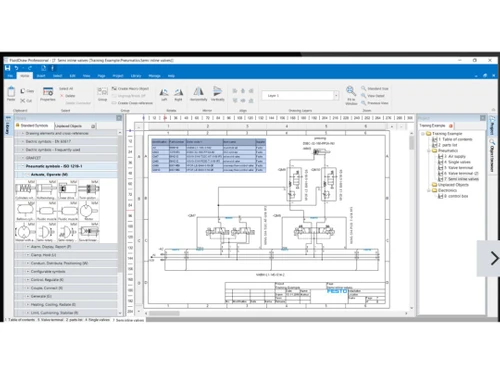Select the Bellows cylinder symbol thumbnail
Screen dimensions: 500x375
point(25,211)
